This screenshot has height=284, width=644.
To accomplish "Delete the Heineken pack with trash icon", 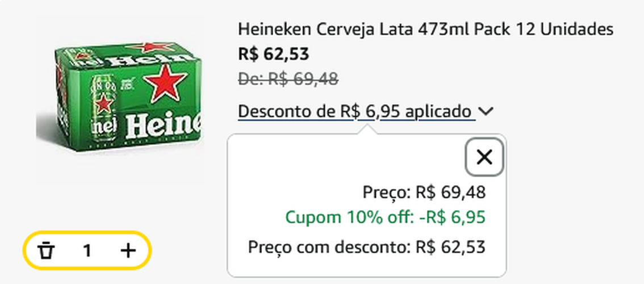I will click(47, 250).
